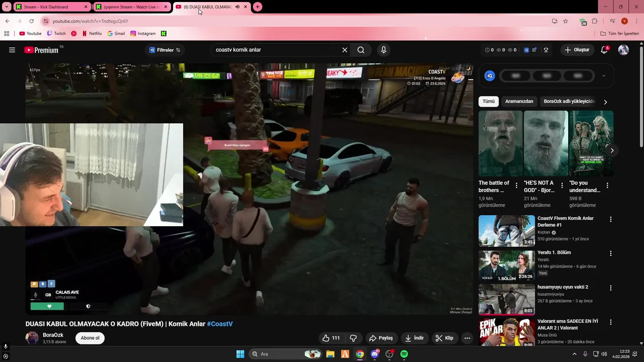644x362 pixels.
Task: Click the Klip clip button
Action: tap(444, 338)
